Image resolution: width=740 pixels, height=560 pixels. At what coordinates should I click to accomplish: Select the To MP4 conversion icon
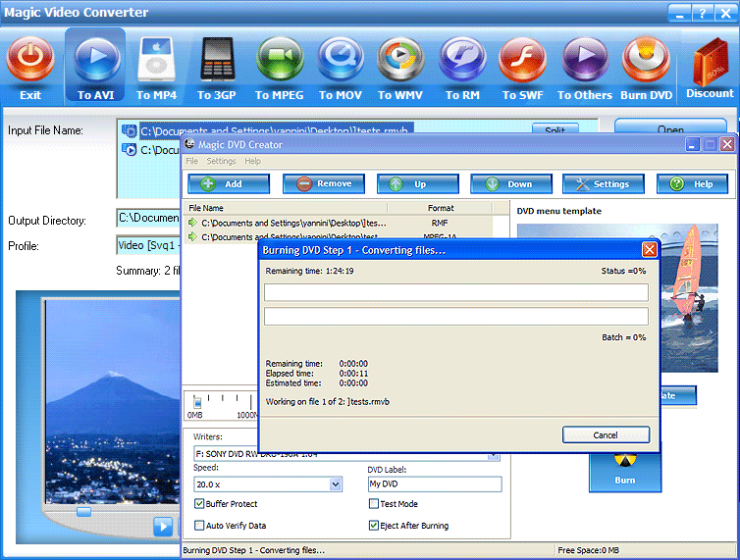[157, 61]
